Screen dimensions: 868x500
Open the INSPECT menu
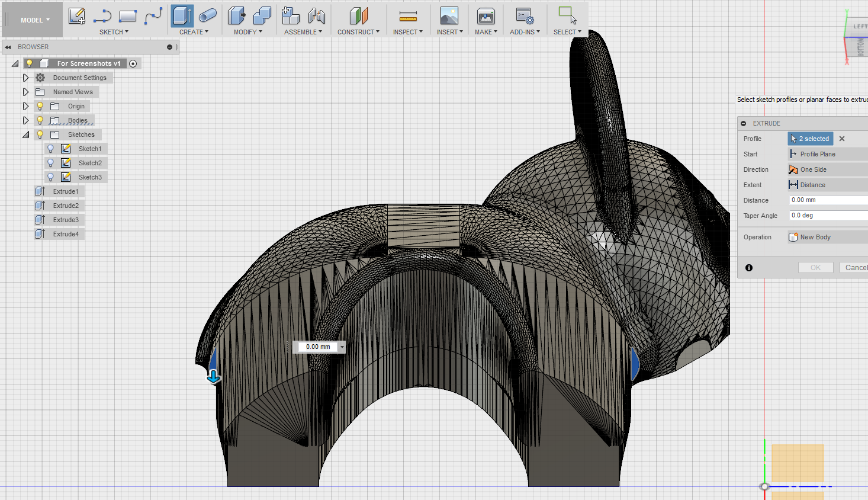(408, 32)
